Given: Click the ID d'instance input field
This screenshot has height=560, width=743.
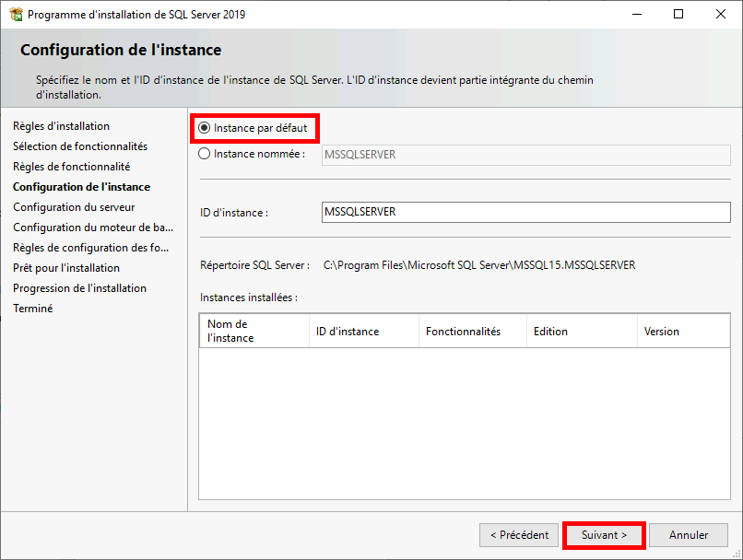Looking at the screenshot, I should tap(525, 212).
